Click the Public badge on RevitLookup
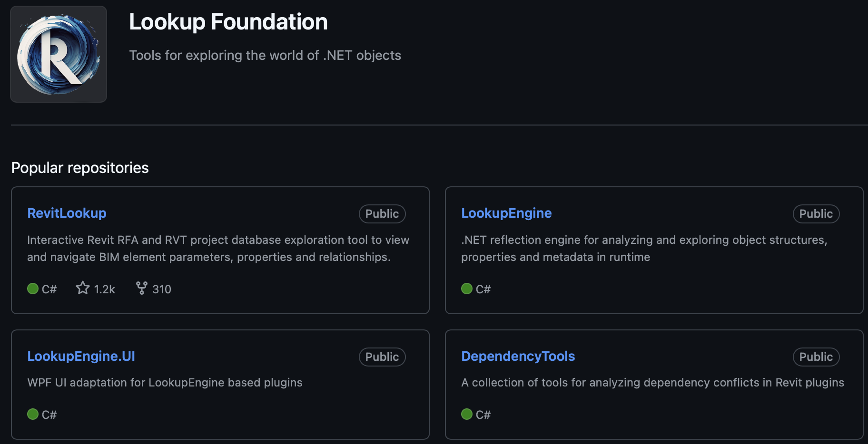868x444 pixels. [x=382, y=213]
